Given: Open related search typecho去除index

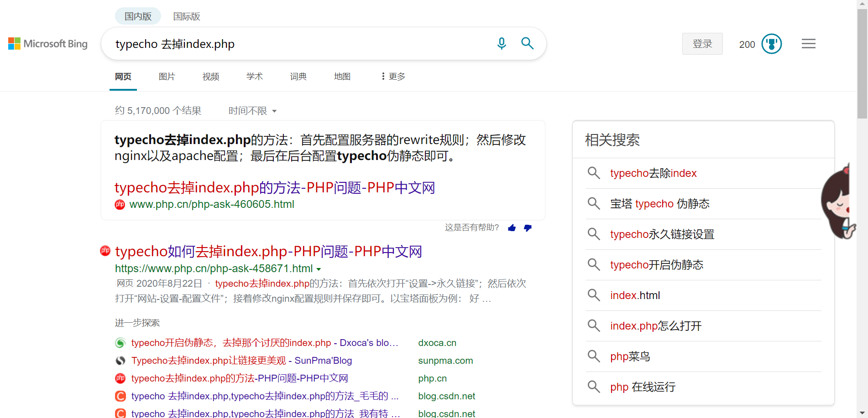Looking at the screenshot, I should (x=654, y=173).
